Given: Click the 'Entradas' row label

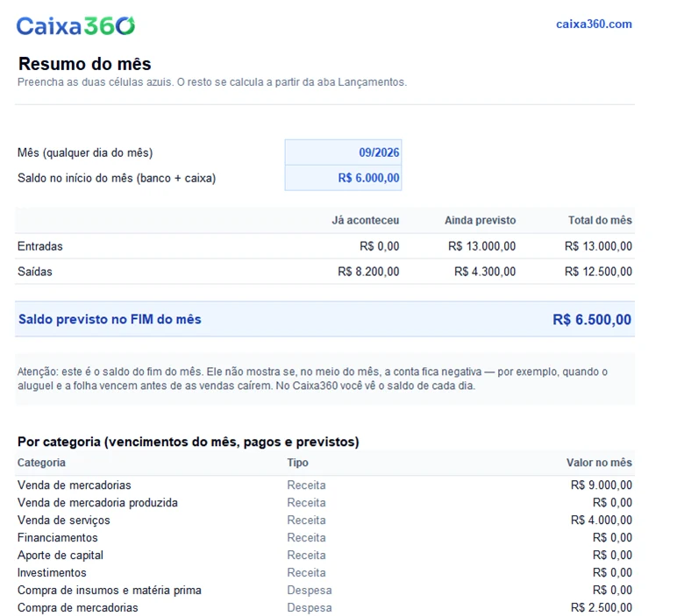Looking at the screenshot, I should coord(40,246).
